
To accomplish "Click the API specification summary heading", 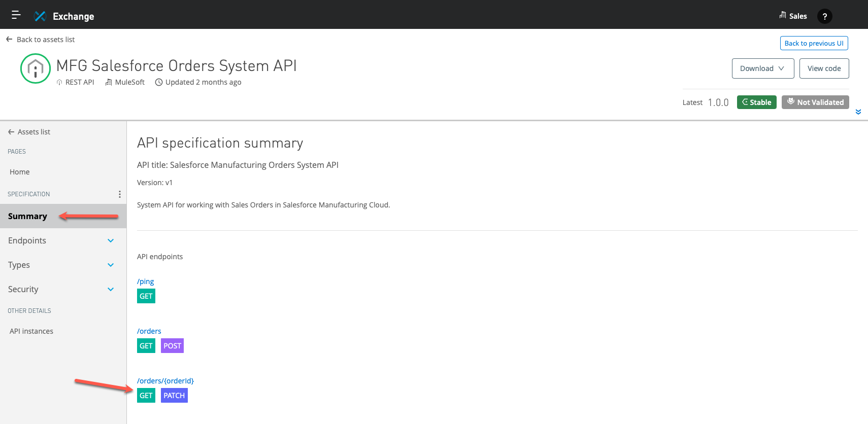I will coord(220,143).
